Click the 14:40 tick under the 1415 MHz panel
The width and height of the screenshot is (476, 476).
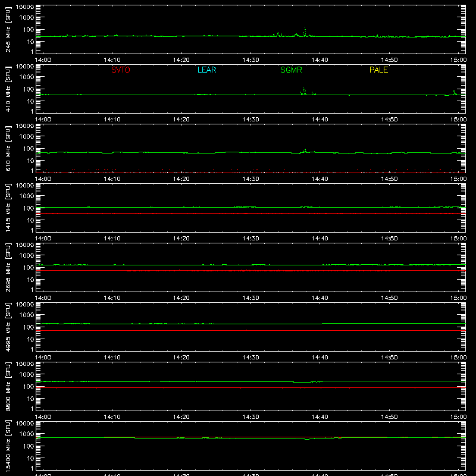pyautogui.click(x=320, y=239)
